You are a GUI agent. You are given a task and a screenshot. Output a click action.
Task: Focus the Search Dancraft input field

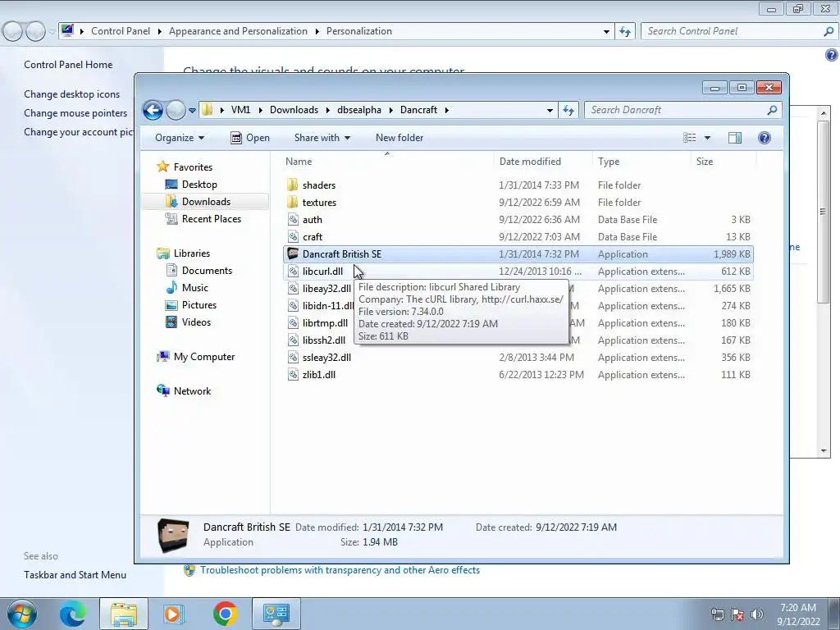[x=676, y=110]
